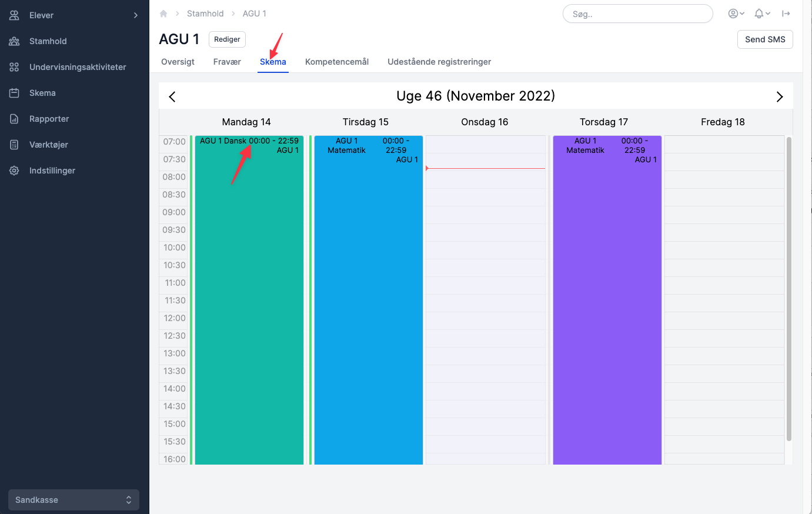
Task: Click the home icon in breadcrumb
Action: pyautogui.click(x=163, y=14)
